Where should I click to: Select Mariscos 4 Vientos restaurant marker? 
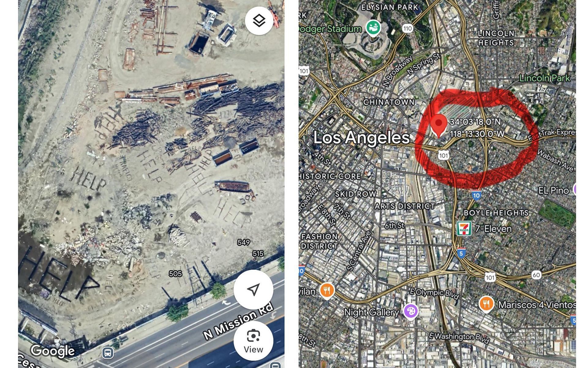pos(486,304)
